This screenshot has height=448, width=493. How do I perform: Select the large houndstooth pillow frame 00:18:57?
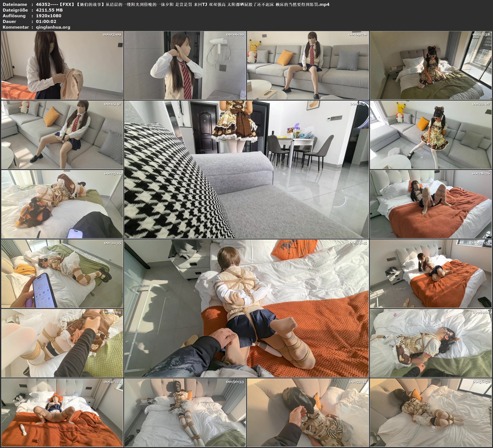pos(246,169)
